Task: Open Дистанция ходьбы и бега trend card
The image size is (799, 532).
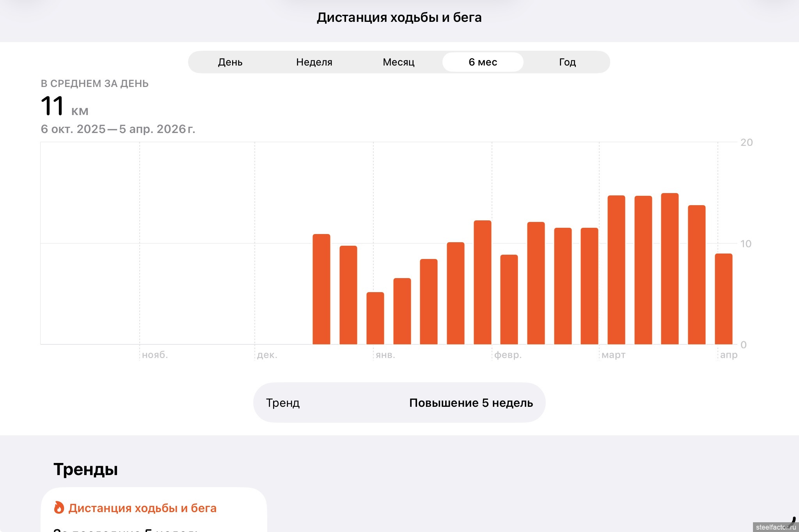Action: pyautogui.click(x=154, y=508)
